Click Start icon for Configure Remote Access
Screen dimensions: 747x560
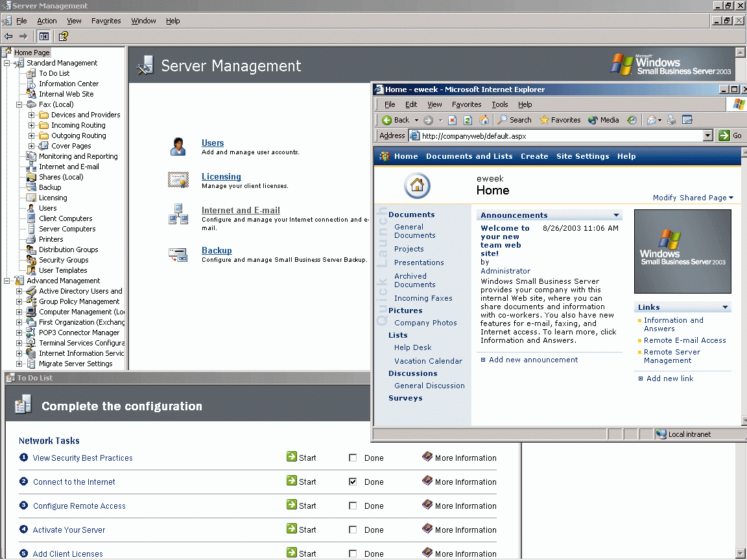(x=292, y=505)
